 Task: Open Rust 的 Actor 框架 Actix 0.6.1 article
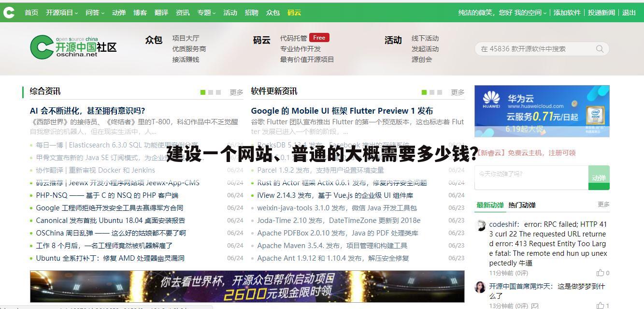pos(342,183)
